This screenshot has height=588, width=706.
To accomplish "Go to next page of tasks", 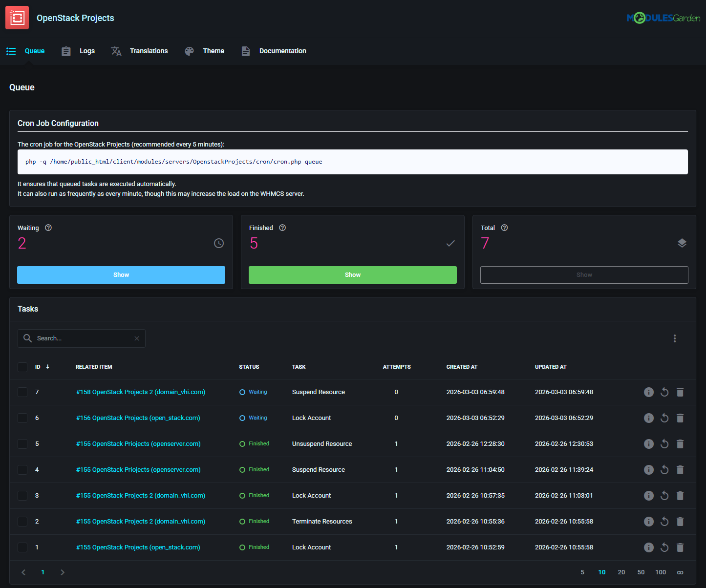I will click(x=63, y=572).
